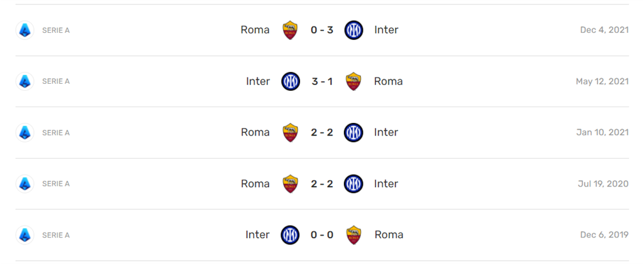Open the 0 - 3 score result

coord(322,30)
